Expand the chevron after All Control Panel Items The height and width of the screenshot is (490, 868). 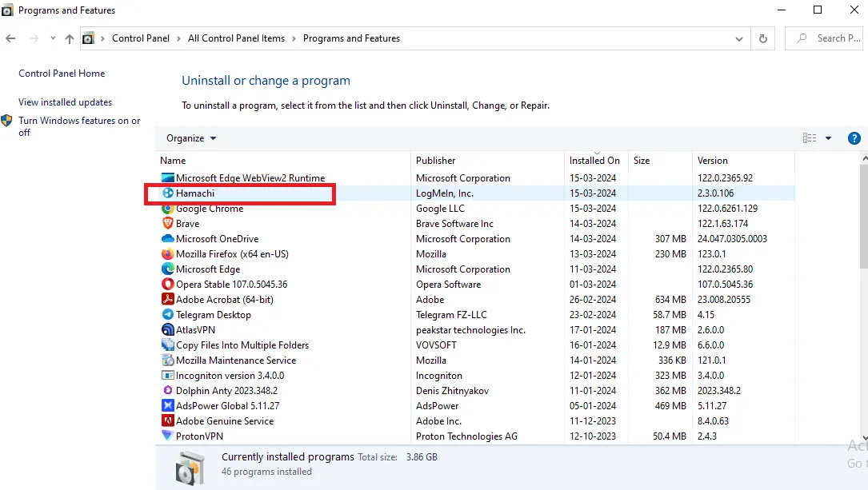coord(294,38)
